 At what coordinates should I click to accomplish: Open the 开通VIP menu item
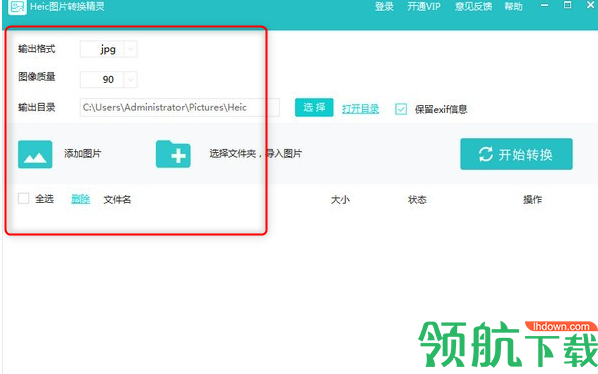424,6
